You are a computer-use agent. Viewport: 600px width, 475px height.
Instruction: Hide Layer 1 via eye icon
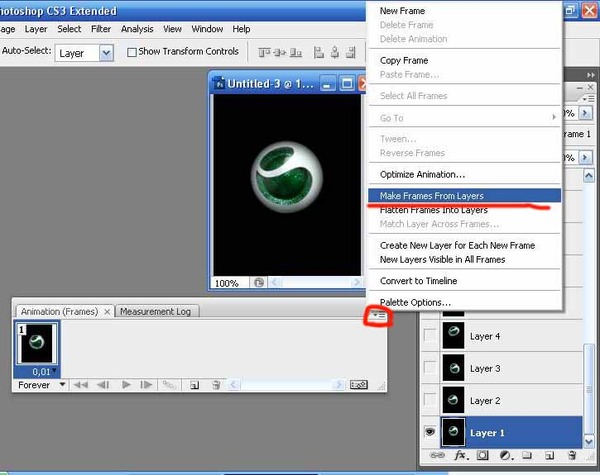430,432
